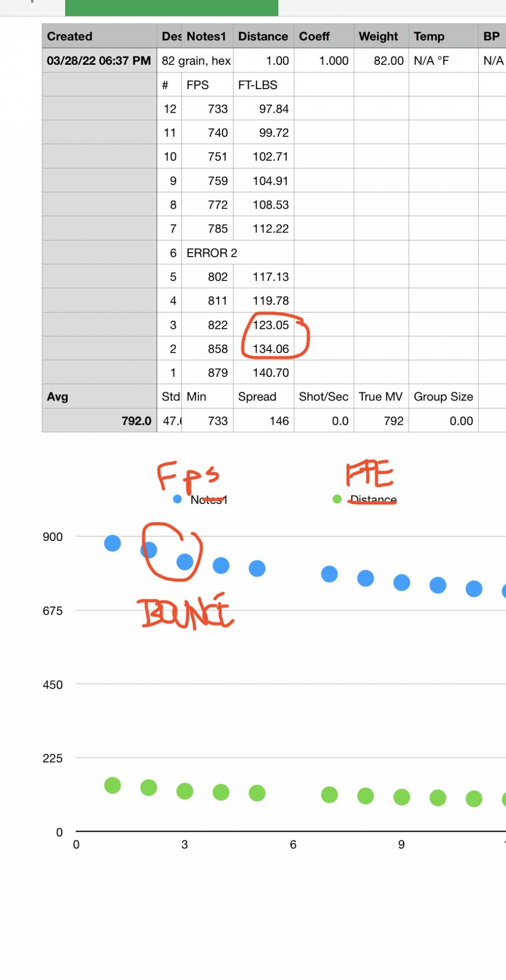Select the date 03/28/22 06:37 PM cell
Image resolution: width=506 pixels, height=980 pixels.
pyautogui.click(x=99, y=60)
